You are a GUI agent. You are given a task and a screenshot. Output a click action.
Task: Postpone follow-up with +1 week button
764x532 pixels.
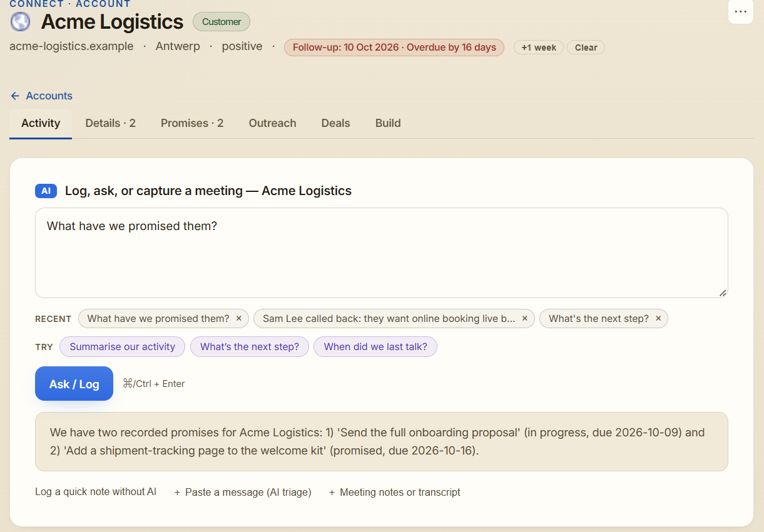pos(539,48)
